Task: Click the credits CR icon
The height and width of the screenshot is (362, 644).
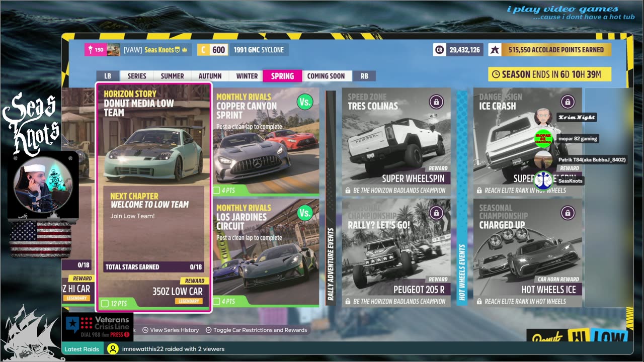Action: tap(439, 50)
